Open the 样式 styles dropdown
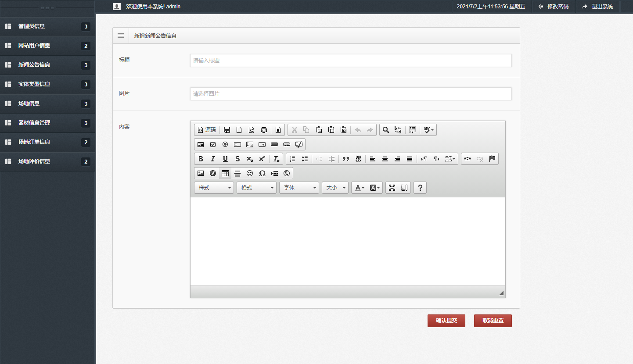Image resolution: width=633 pixels, height=364 pixels. pyautogui.click(x=214, y=188)
